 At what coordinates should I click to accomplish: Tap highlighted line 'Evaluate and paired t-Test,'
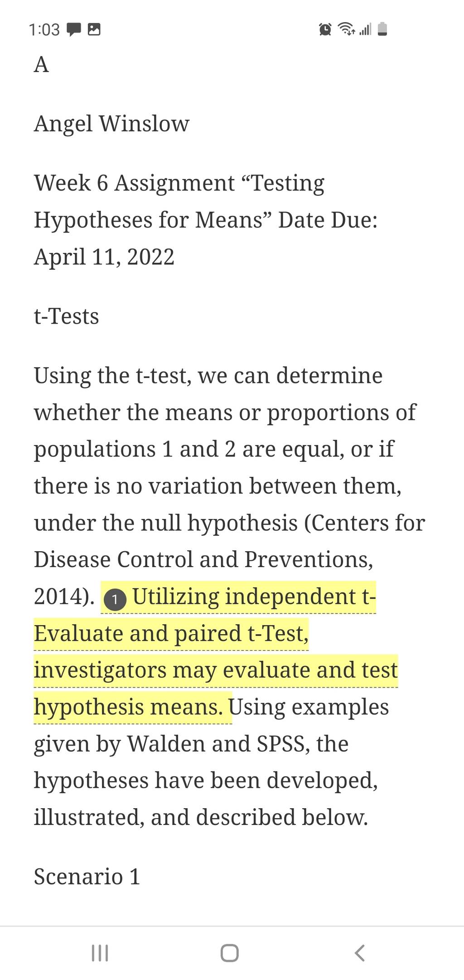171,634
